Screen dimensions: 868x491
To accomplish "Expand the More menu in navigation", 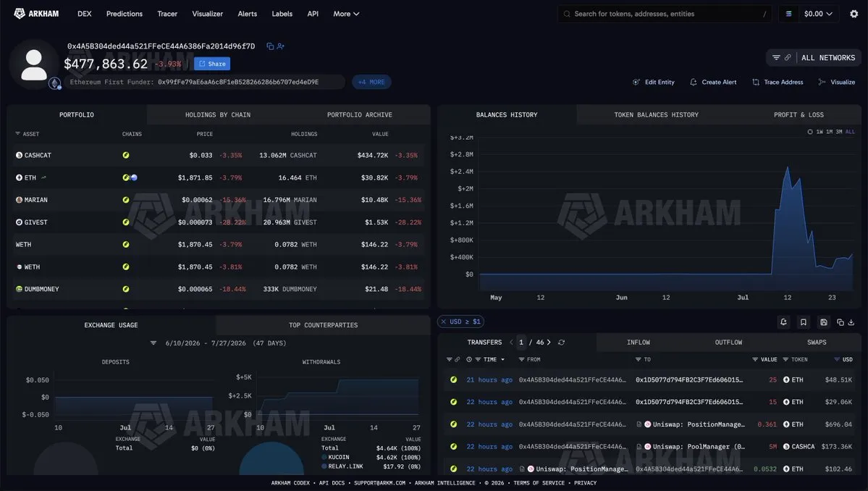I will coord(346,14).
